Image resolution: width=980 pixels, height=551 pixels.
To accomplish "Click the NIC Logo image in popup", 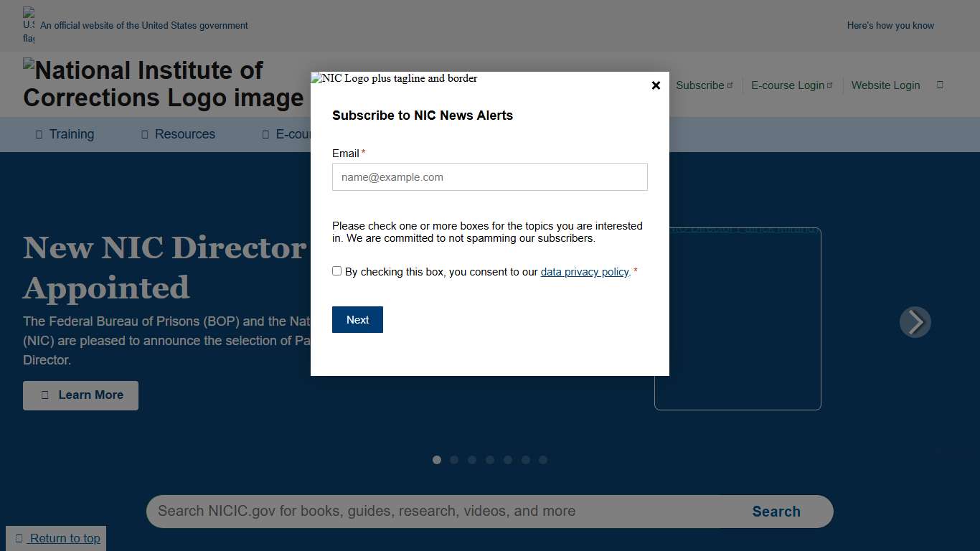I will pos(394,78).
